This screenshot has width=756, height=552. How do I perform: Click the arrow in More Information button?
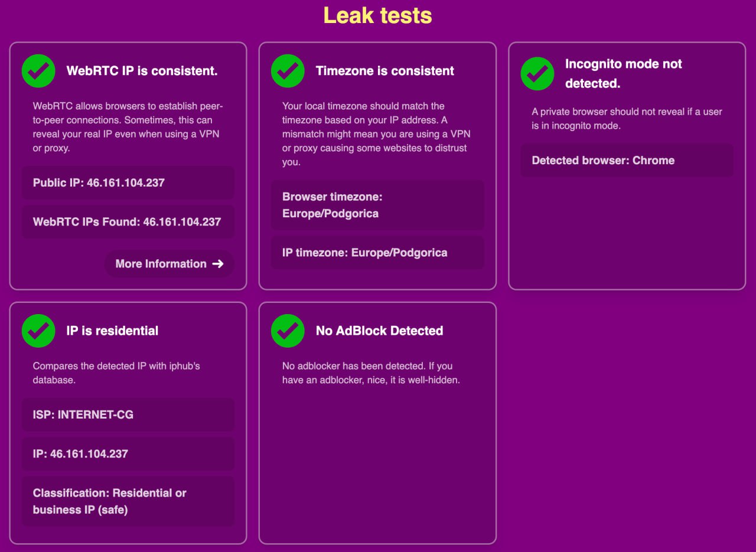tap(218, 264)
